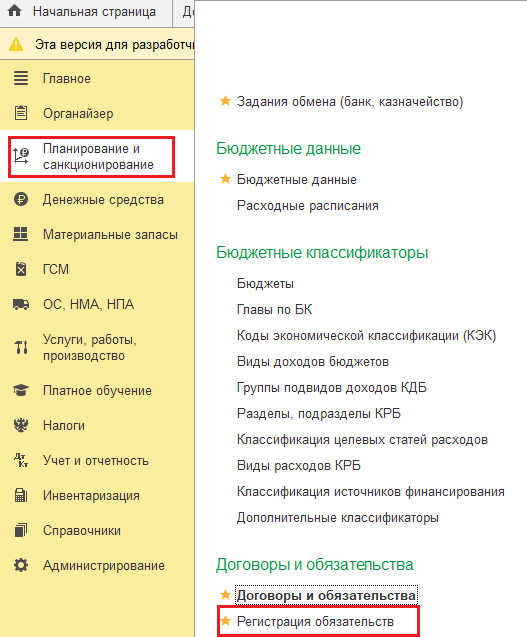527x637 pixels.
Task: Open the Расходные расписания link
Action: [x=308, y=206]
